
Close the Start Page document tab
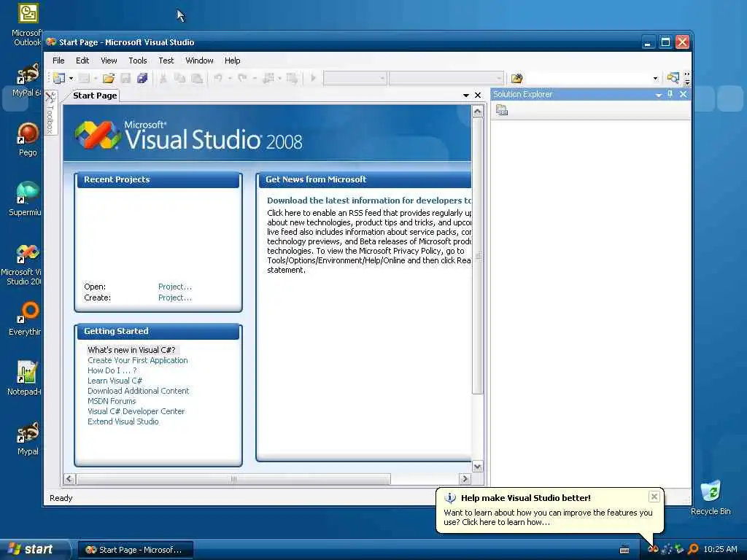click(478, 96)
